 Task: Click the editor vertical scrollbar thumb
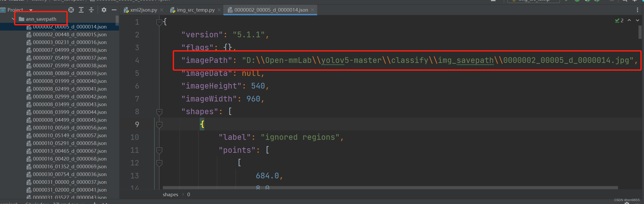(x=640, y=32)
